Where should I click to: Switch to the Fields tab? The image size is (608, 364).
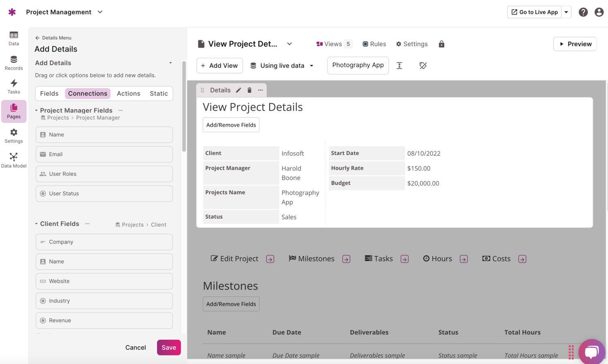tap(49, 94)
